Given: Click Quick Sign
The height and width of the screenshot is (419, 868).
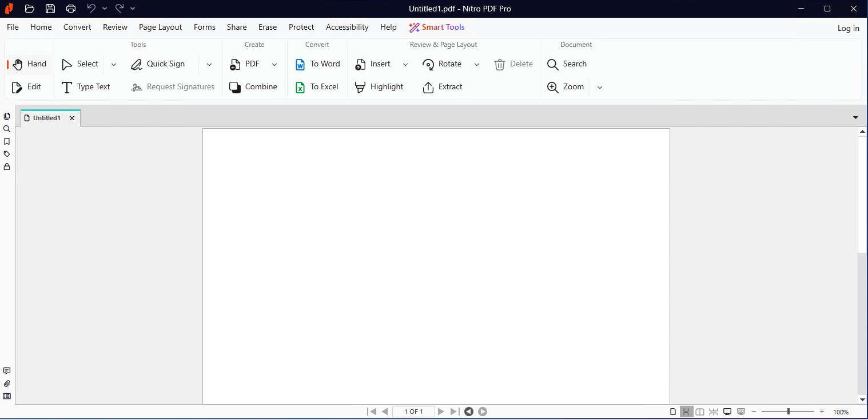Looking at the screenshot, I should point(158,64).
